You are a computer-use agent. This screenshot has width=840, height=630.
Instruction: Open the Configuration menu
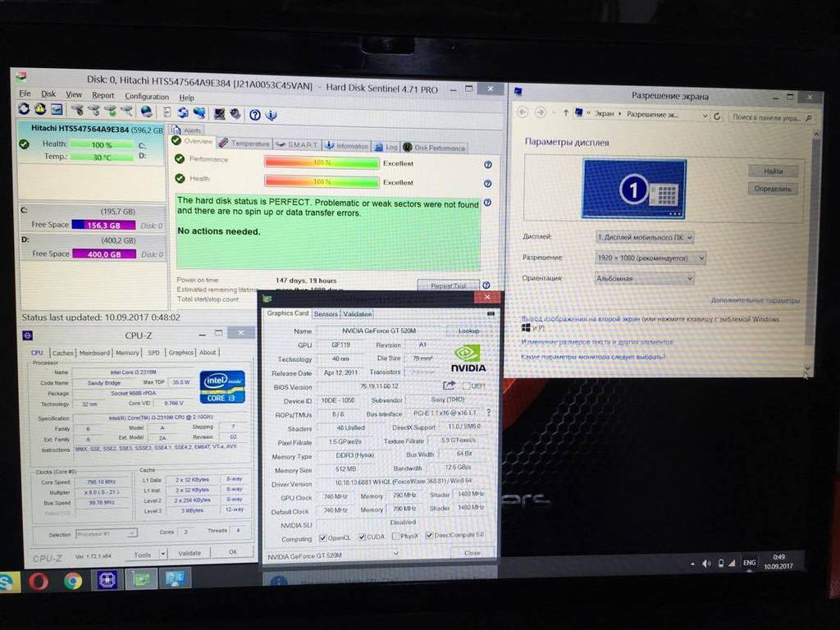[147, 97]
